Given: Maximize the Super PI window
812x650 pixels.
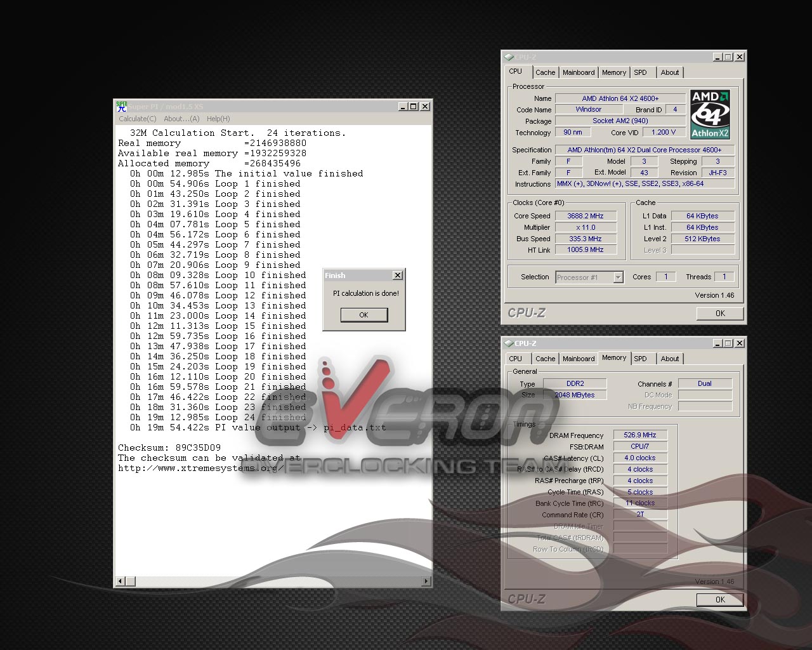Looking at the screenshot, I should 414,107.
